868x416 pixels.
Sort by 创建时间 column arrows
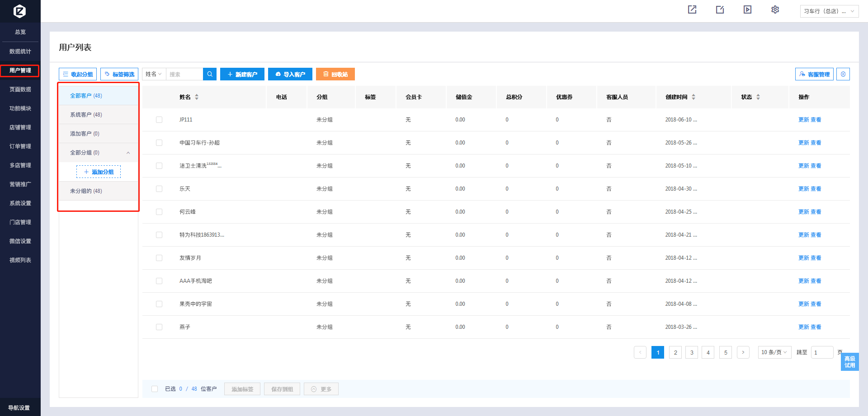(x=693, y=97)
